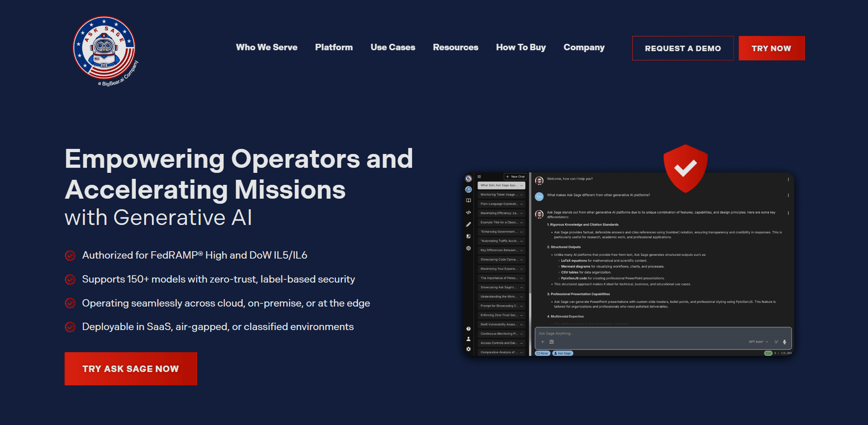
Task: Click the Deployable in SaaS bullet text
Action: click(218, 327)
